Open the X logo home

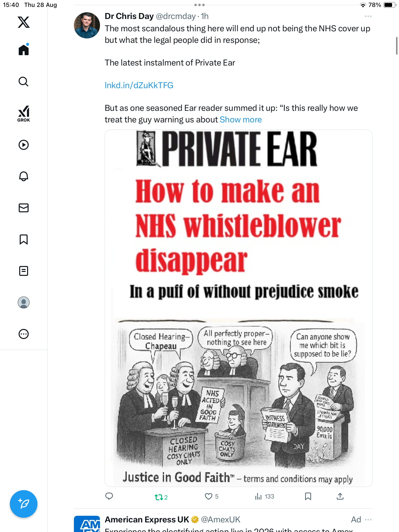point(24,22)
